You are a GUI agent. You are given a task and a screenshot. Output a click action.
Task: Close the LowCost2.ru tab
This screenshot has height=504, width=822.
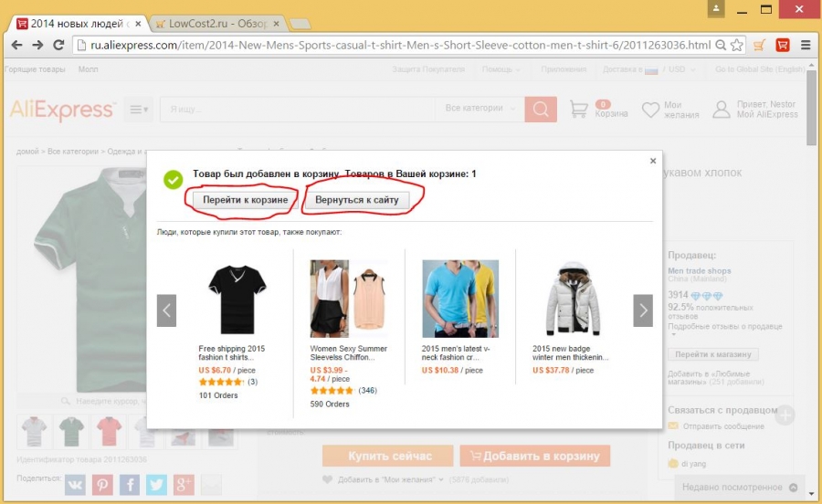(276, 24)
